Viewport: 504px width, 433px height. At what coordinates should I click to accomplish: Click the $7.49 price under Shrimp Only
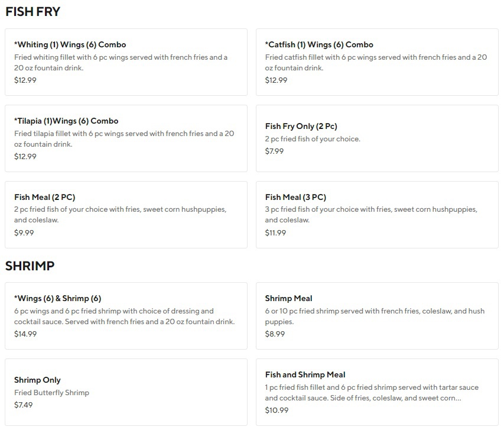24,405
